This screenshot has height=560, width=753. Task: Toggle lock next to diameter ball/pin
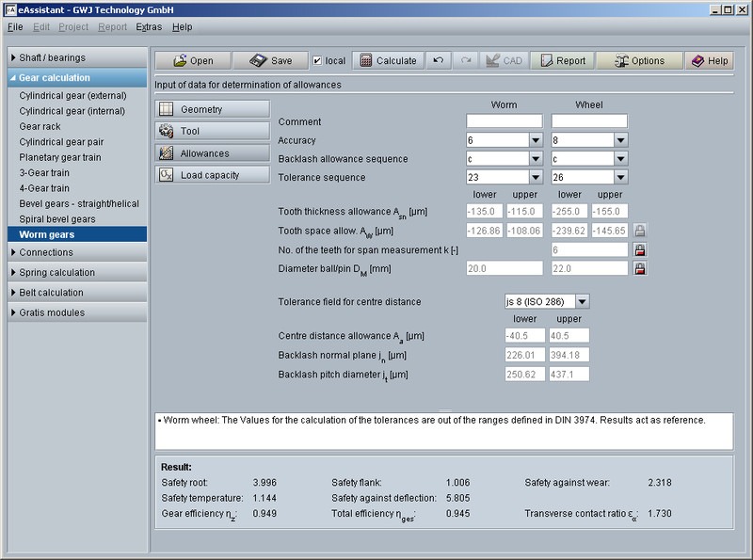pos(640,269)
